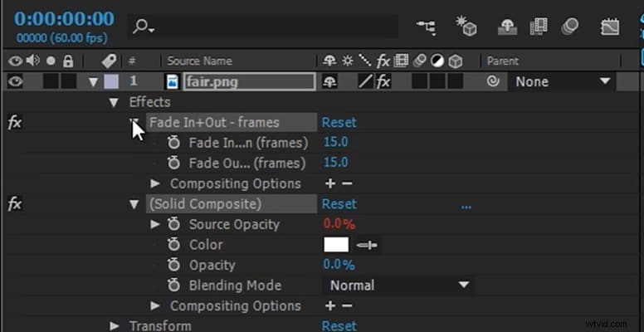Click the Effect fx column header
This screenshot has height=332, width=644.
383,61
